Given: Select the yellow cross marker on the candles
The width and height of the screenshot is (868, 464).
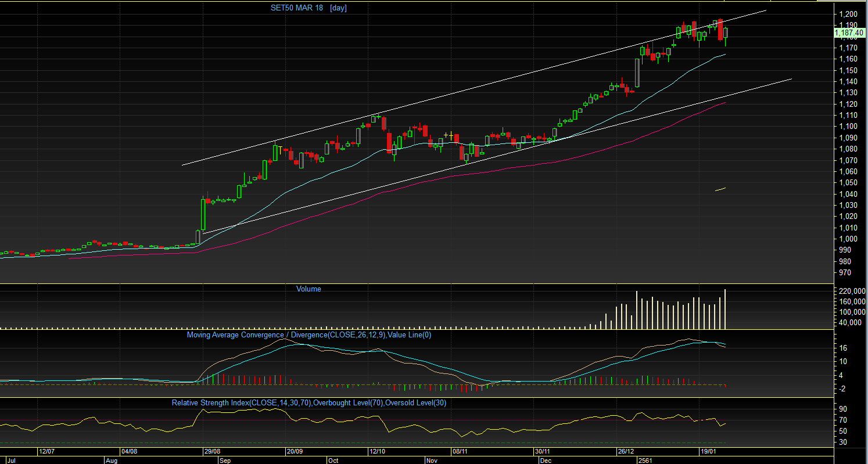Looking at the screenshot, I should click(x=449, y=135).
